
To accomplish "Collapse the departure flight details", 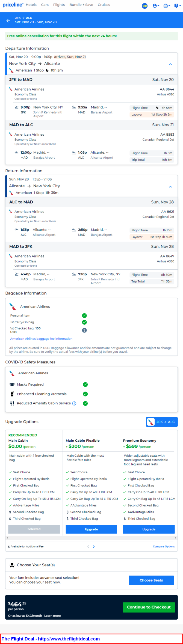I will [170, 64].
